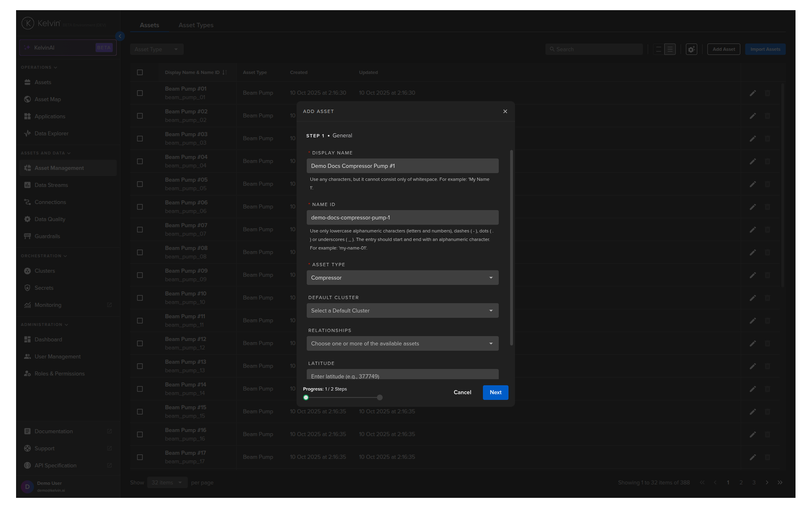Viewport: 812px width, 508px height.
Task: Open Secrets shield icon in sidebar
Action: click(27, 288)
